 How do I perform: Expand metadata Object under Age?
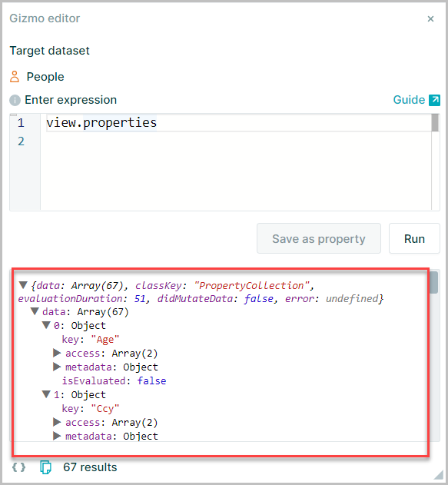(x=57, y=367)
